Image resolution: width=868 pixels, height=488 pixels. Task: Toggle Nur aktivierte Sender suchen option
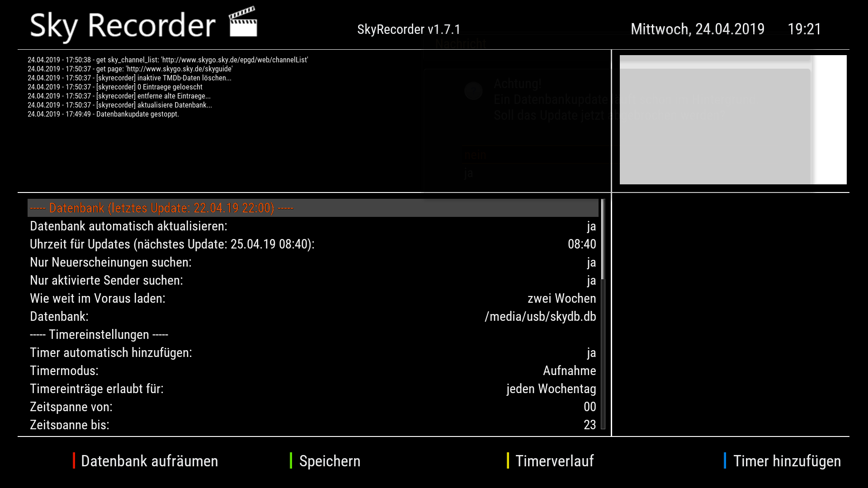coord(591,280)
